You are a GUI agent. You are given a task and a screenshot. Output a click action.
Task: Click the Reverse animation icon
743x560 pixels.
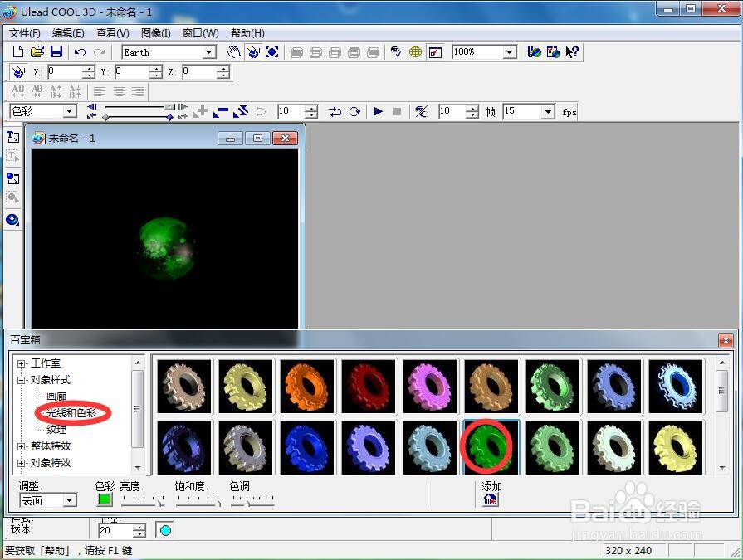tap(241, 112)
